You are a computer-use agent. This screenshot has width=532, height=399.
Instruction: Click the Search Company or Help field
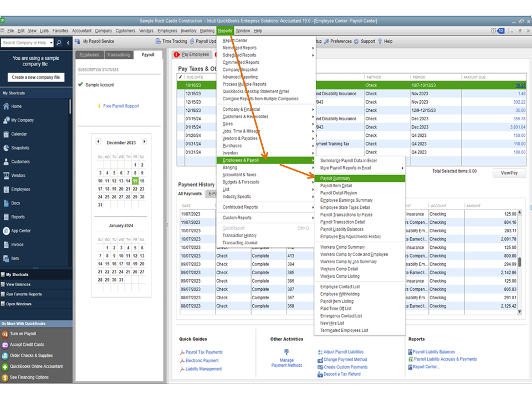pyautogui.click(x=25, y=43)
